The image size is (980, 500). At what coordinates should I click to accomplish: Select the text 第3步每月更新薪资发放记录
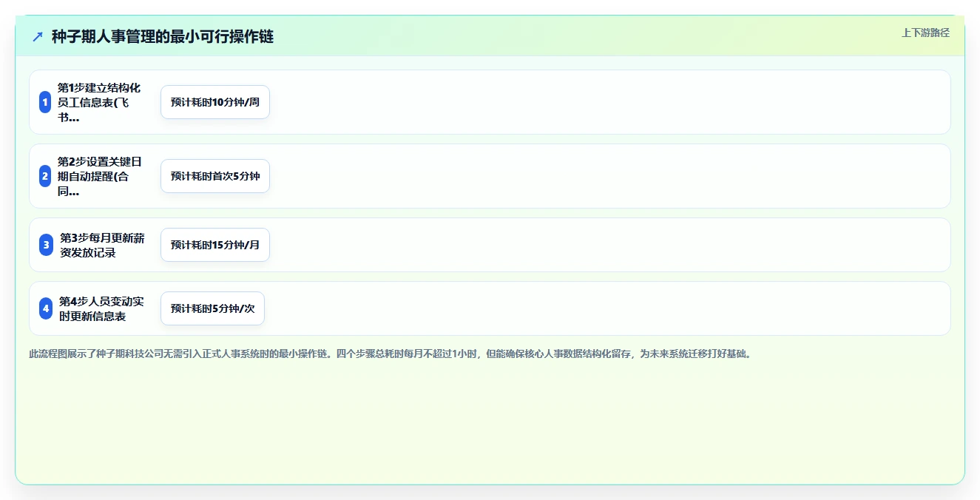pyautogui.click(x=103, y=245)
